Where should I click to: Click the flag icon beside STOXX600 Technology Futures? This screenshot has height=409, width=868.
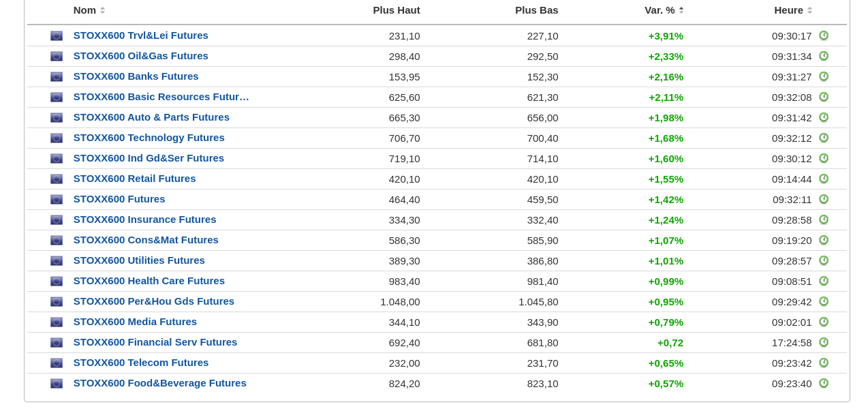[57, 138]
